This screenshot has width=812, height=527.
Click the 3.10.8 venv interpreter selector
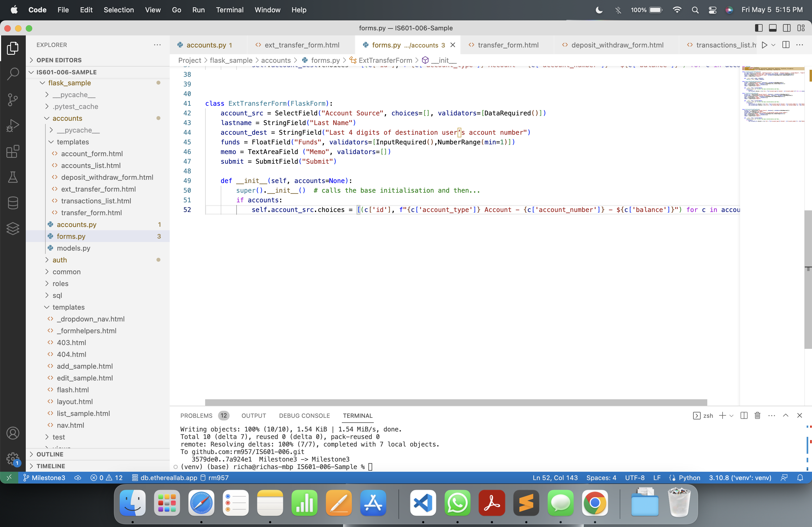[x=740, y=478]
